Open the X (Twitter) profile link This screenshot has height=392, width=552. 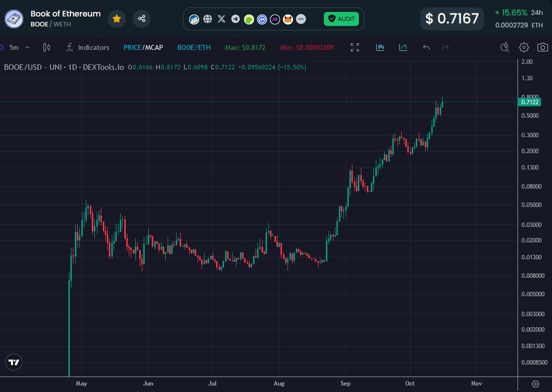point(222,19)
